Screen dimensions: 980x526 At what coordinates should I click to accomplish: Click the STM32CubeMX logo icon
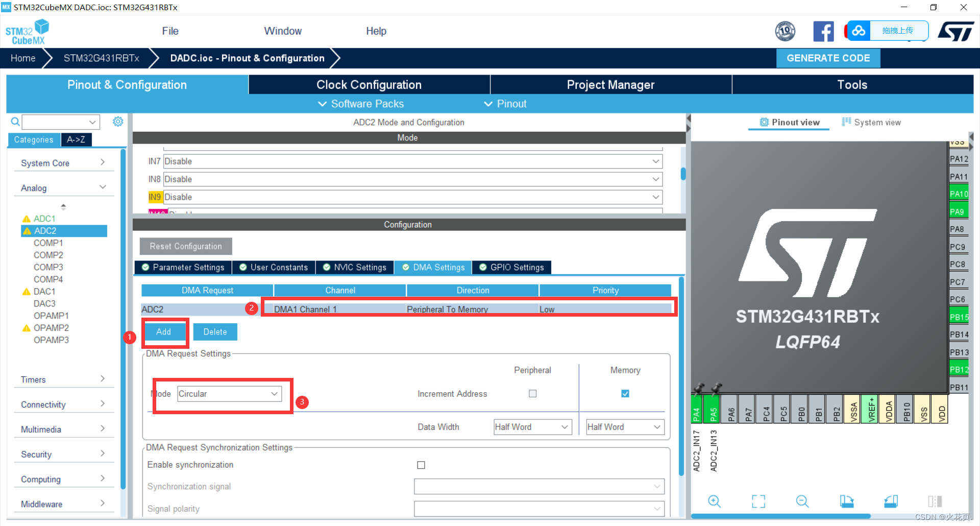pyautogui.click(x=27, y=32)
